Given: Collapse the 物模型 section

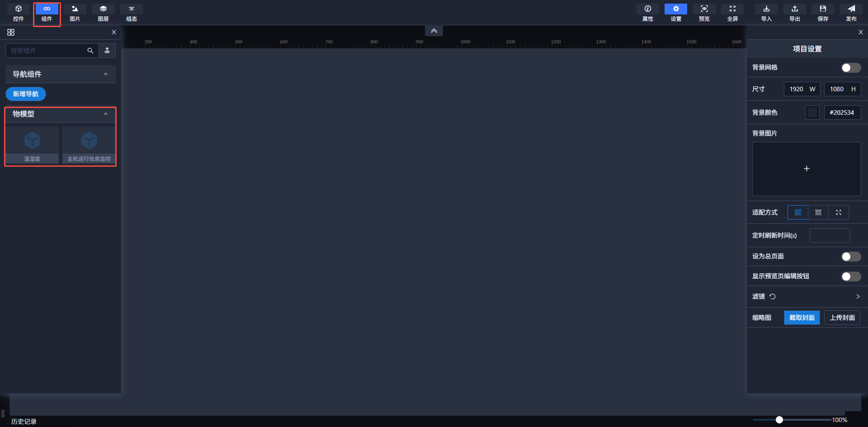Looking at the screenshot, I should pyautogui.click(x=106, y=114).
